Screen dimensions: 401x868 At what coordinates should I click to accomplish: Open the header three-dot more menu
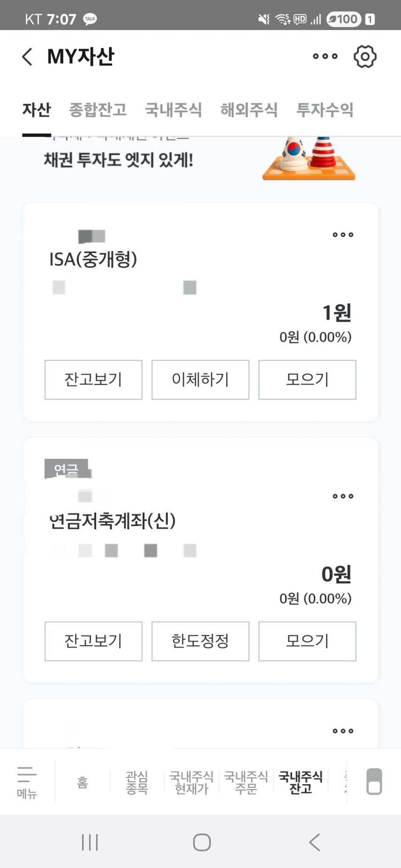click(x=325, y=57)
